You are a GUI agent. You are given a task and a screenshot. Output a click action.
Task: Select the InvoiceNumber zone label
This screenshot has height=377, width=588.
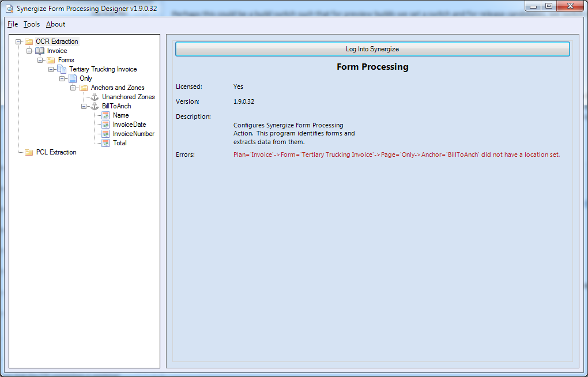point(134,134)
